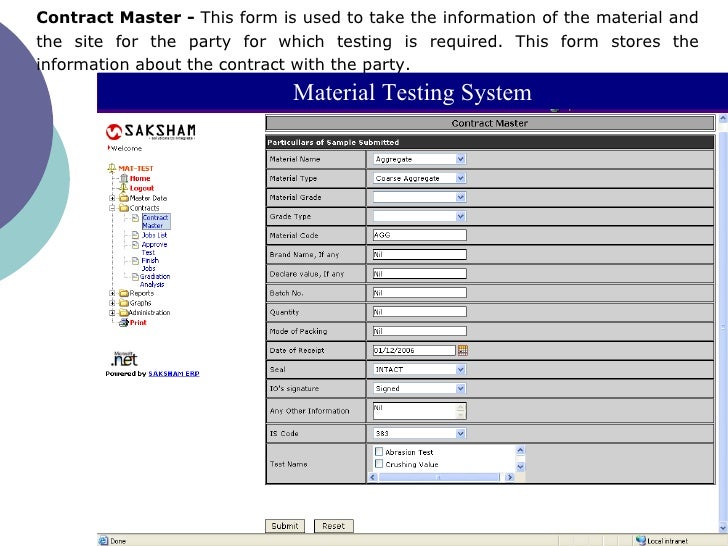Click the MAT-TEST root node icon
This screenshot has width=728, height=546.
tap(111, 168)
